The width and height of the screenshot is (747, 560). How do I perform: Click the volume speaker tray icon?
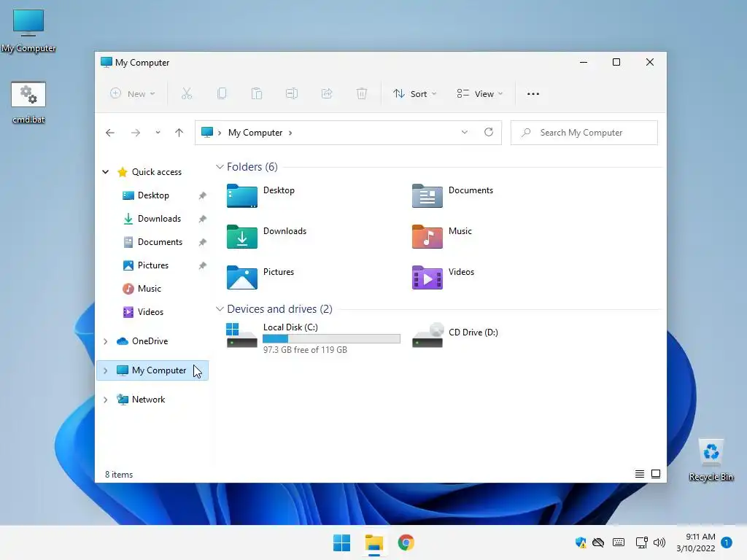coord(659,542)
